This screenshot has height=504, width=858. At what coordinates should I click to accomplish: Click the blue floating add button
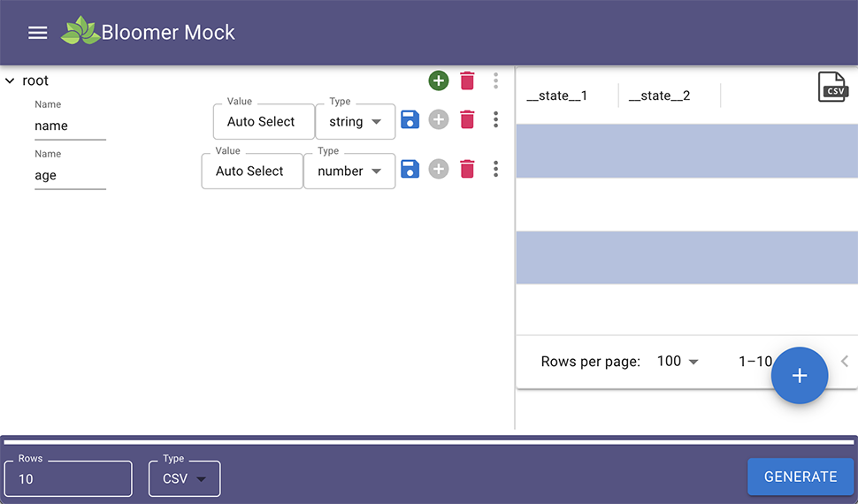pos(800,376)
